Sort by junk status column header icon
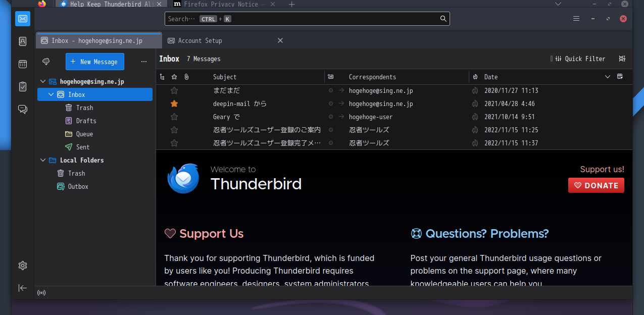 pos(475,77)
